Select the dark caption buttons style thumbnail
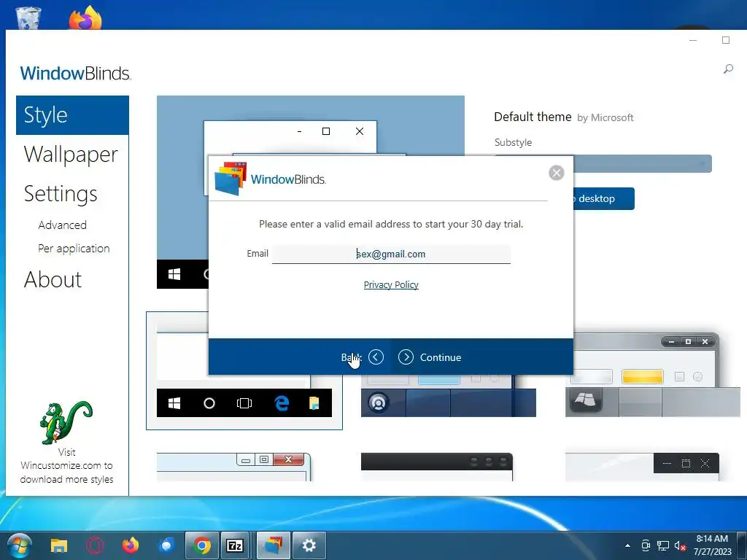Viewport: 747px width, 560px height. [x=642, y=467]
